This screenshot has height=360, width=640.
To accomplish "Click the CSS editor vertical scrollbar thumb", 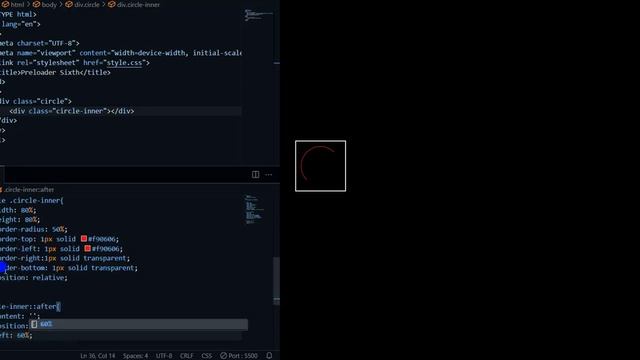I will 276,281.
